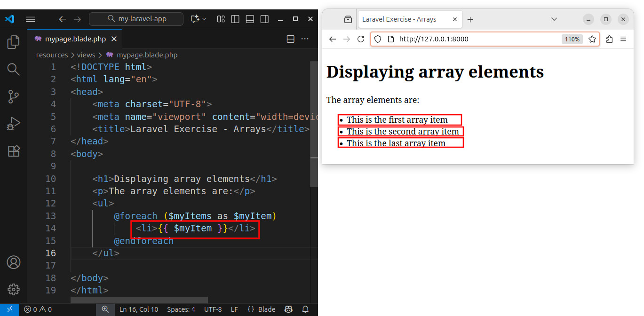
Task: Click the h1 line in the code editor
Action: coord(184,179)
